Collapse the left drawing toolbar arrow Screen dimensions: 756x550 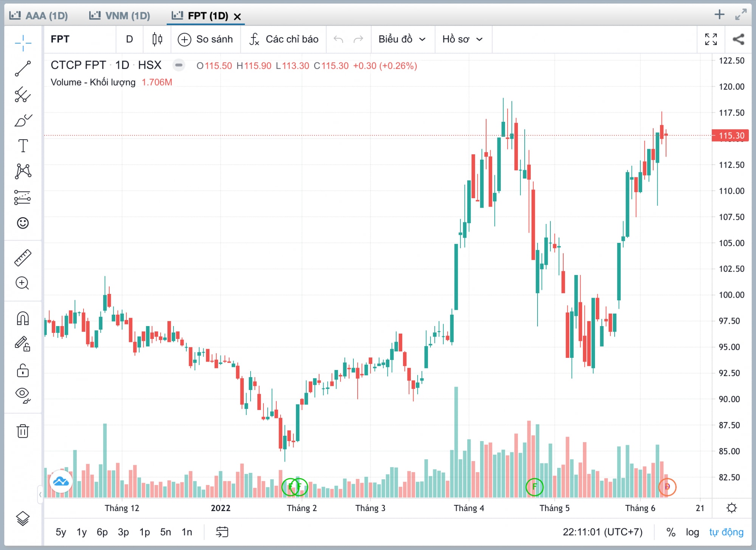pyautogui.click(x=40, y=494)
